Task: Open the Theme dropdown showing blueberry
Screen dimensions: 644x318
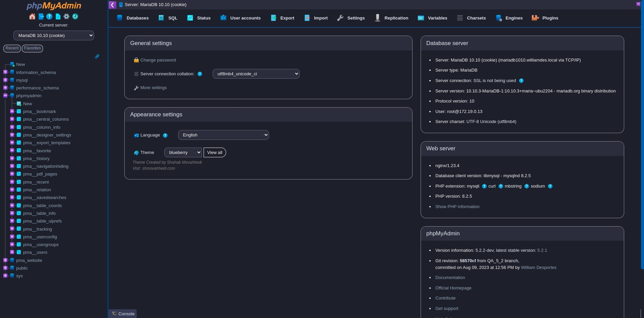Action: pos(183,153)
